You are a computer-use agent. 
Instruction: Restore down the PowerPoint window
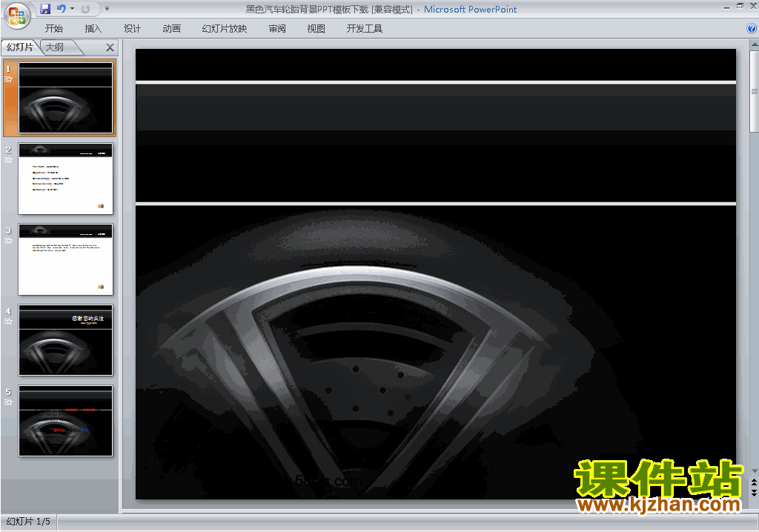740,6
